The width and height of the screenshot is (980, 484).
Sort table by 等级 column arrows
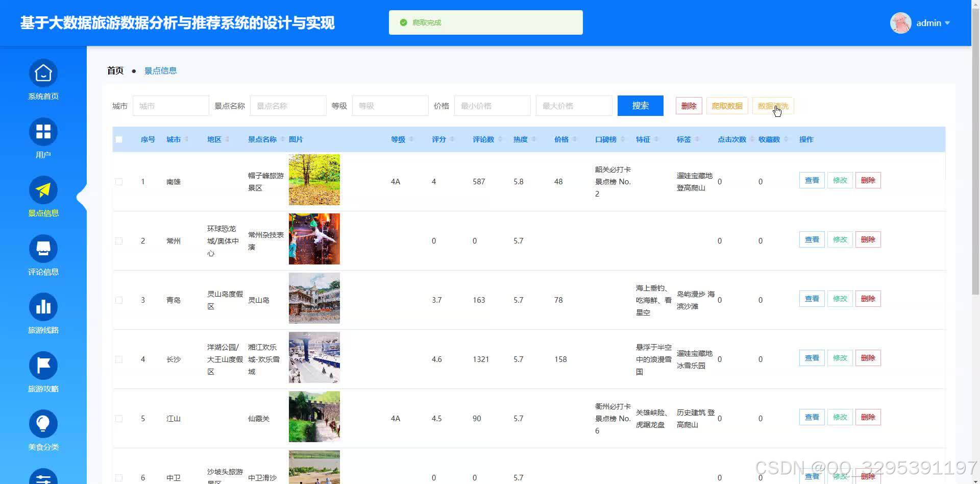point(411,139)
